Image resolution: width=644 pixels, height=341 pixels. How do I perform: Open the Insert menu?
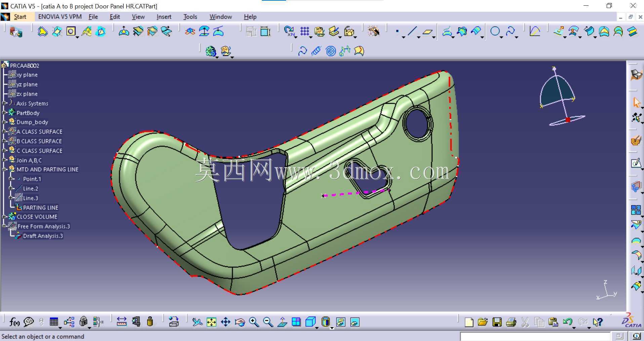point(164,17)
